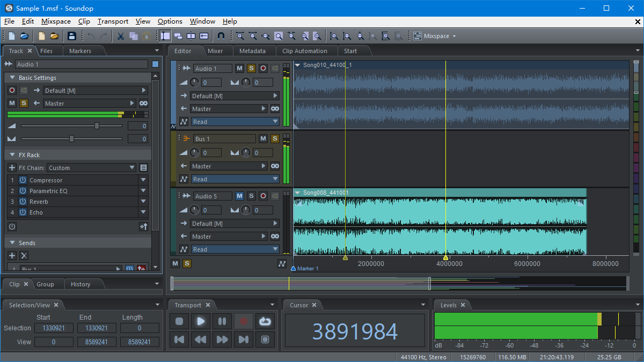Image resolution: width=644 pixels, height=362 pixels.
Task: Activate the Zoom In tool on the toolbar
Action: tap(240, 35)
